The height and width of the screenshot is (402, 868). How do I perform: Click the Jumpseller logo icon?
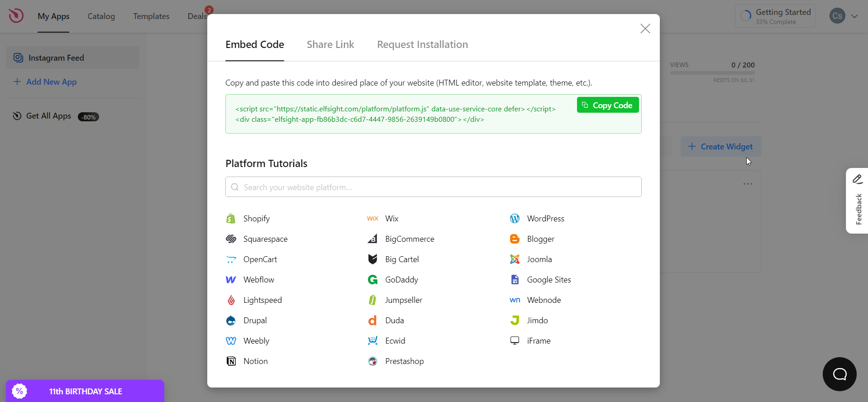tap(372, 300)
